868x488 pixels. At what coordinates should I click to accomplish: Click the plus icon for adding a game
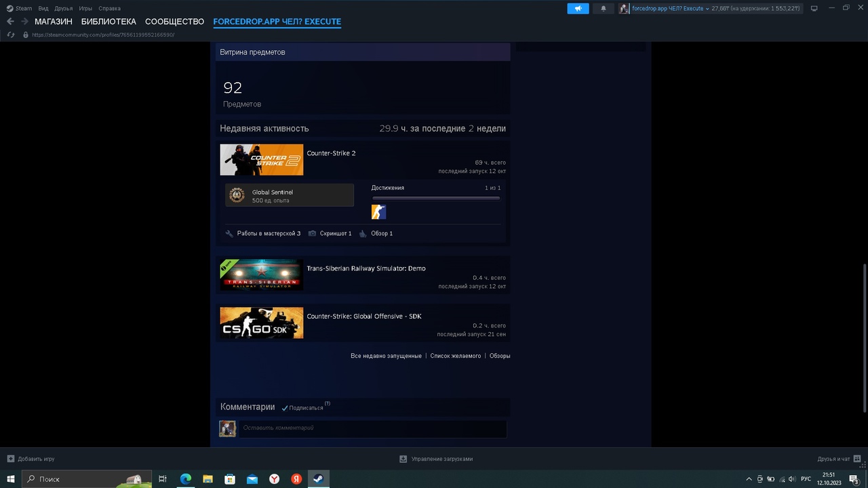tap(10, 459)
